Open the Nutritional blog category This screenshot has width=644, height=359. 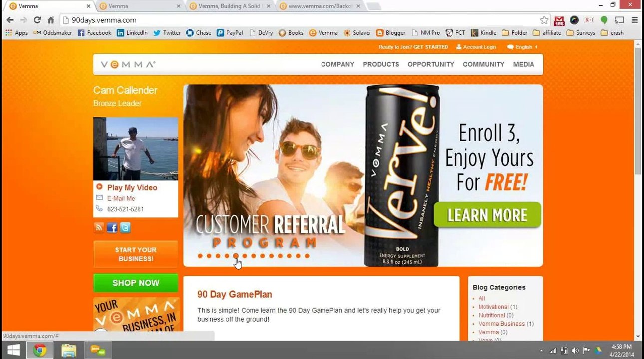(492, 315)
